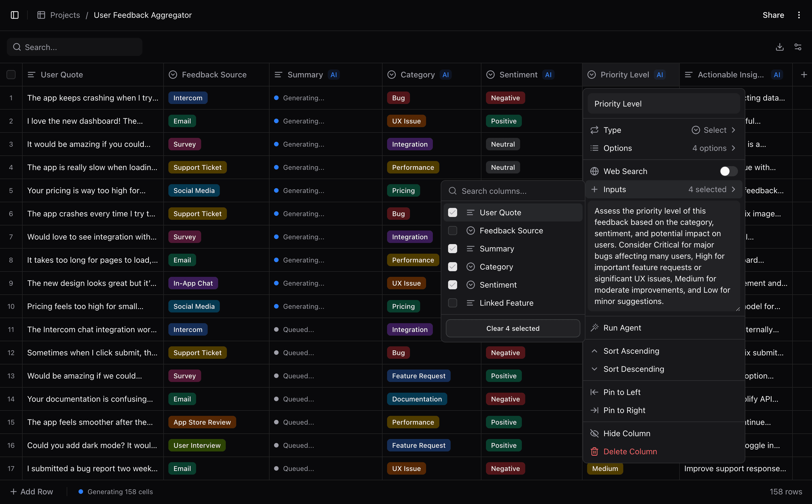
Task: Open display settings with the sliders icon
Action: [x=798, y=47]
